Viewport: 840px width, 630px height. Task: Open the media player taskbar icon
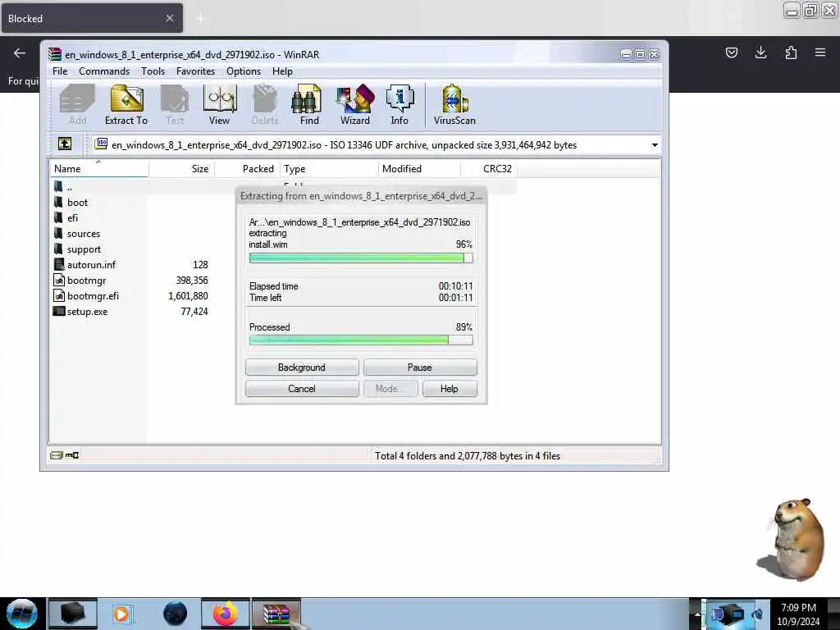tap(123, 614)
